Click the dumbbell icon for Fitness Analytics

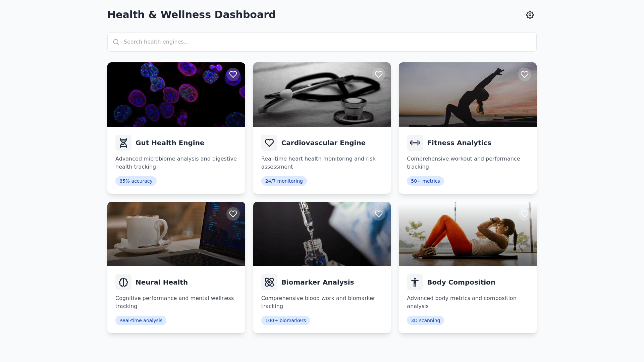415,143
